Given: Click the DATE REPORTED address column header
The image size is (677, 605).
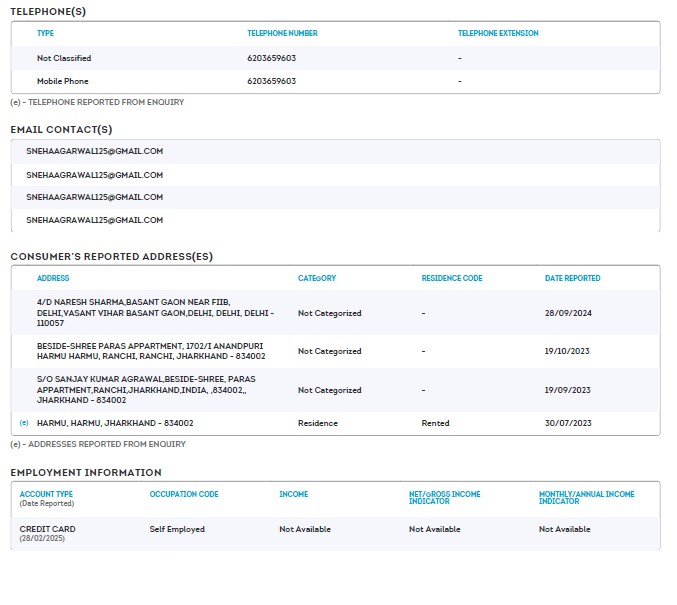Looking at the screenshot, I should point(572,278).
